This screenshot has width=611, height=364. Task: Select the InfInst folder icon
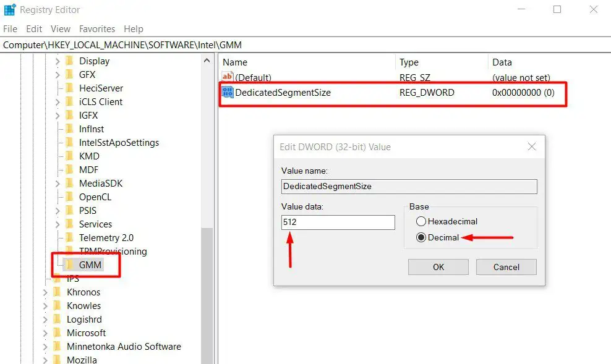coord(70,129)
